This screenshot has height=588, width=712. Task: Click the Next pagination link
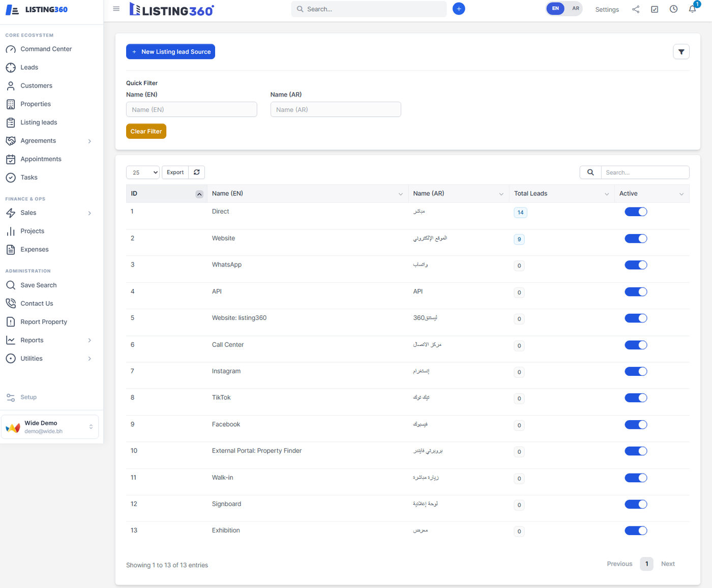coord(668,564)
